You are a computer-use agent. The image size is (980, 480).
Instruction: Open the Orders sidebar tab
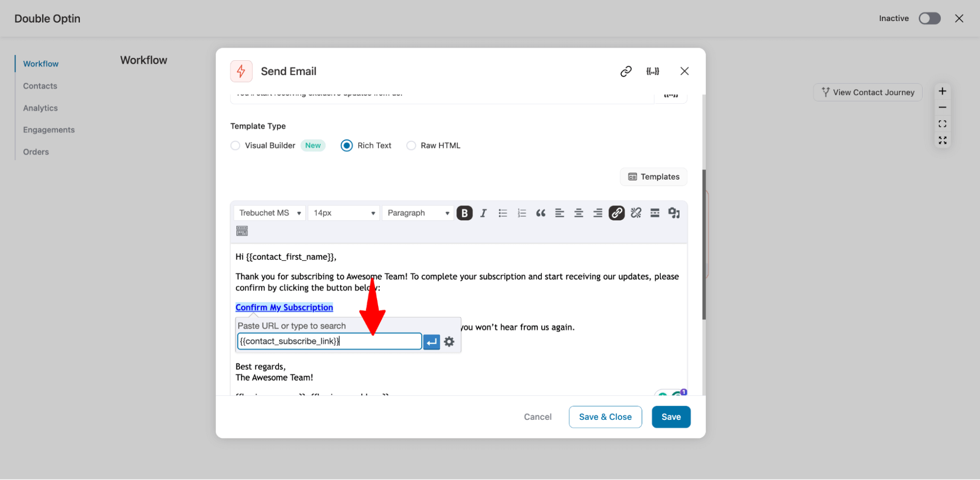[x=36, y=152]
